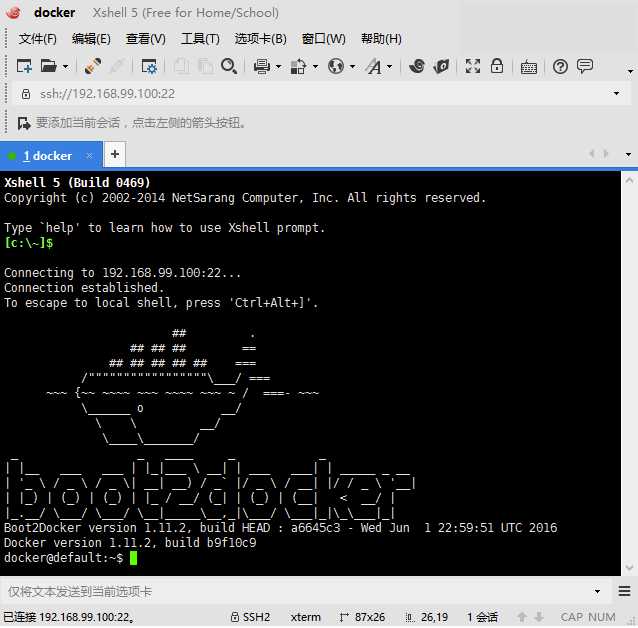Open the folder (Open session) icon
Screen dimensions: 638x628
pyautogui.click(x=49, y=66)
